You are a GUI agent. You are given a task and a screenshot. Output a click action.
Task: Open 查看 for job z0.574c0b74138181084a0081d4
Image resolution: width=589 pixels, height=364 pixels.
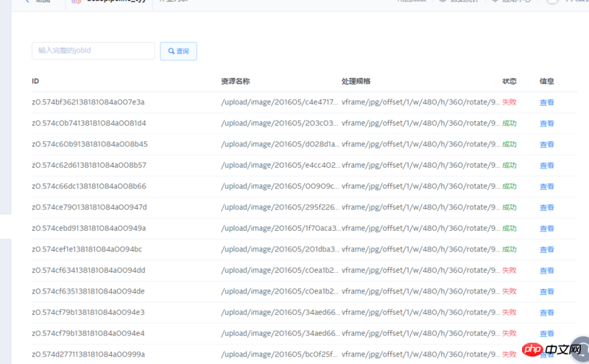[x=546, y=124]
